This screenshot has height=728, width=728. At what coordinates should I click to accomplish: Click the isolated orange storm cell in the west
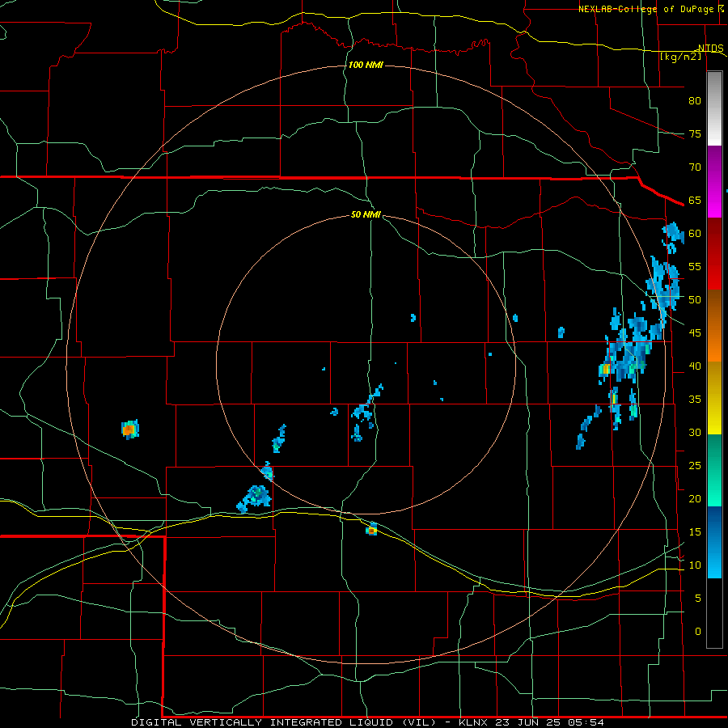tap(129, 430)
